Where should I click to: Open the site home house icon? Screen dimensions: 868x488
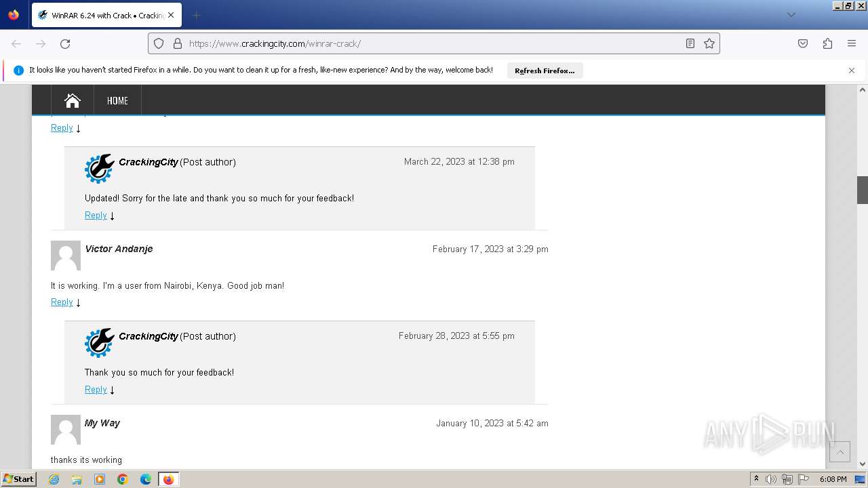(73, 100)
